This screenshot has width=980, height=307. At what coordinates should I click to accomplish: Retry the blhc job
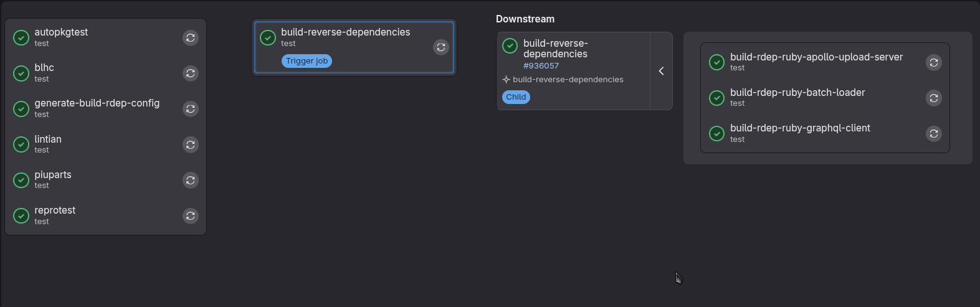coord(191,73)
